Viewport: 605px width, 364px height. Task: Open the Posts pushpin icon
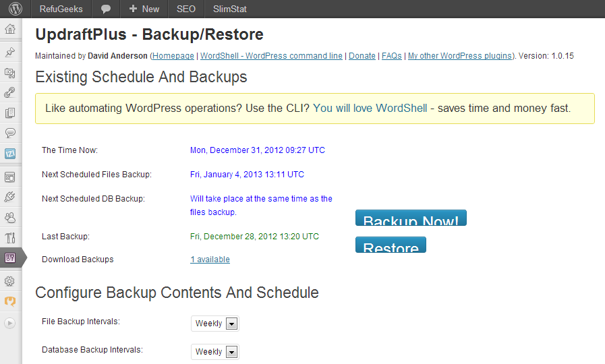tap(10, 52)
